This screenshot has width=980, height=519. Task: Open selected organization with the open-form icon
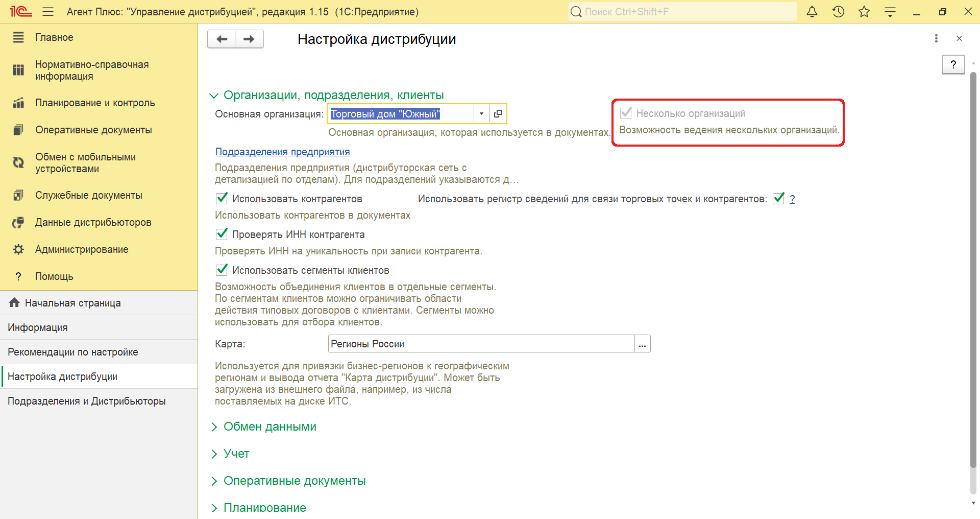(498, 113)
